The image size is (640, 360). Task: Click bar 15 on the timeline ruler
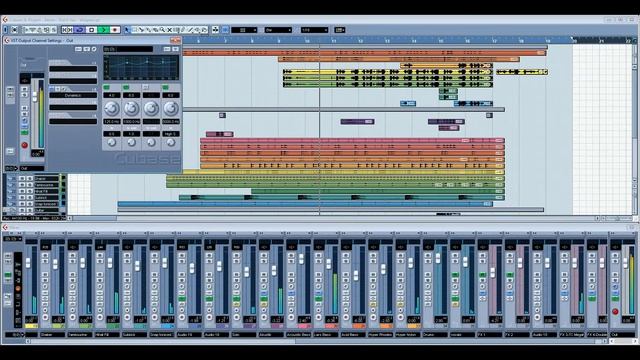click(x=441, y=41)
